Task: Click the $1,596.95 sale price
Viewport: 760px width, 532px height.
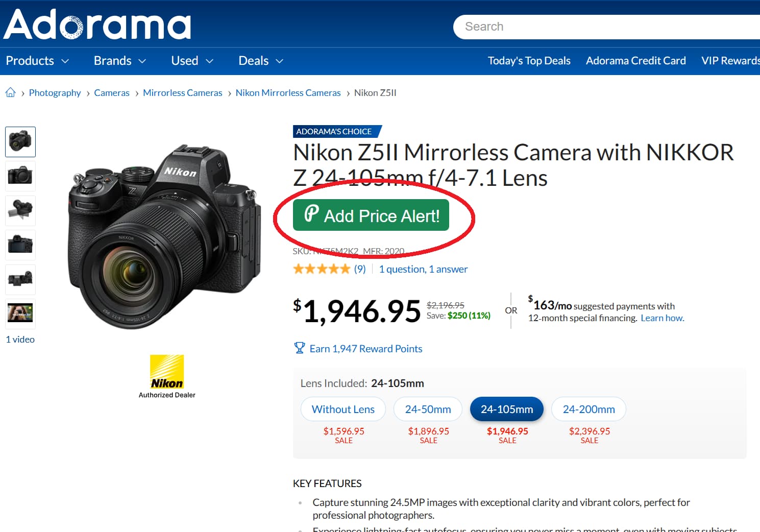Action: 344,431
